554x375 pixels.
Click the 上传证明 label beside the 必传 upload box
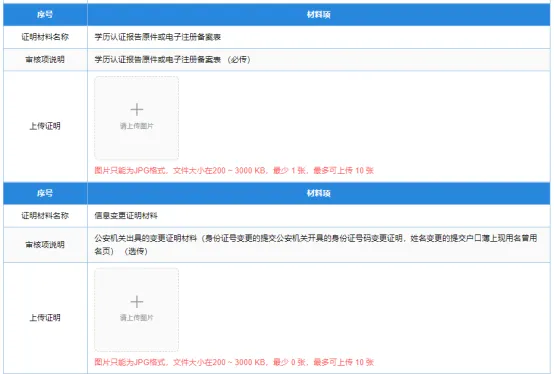coord(45,126)
